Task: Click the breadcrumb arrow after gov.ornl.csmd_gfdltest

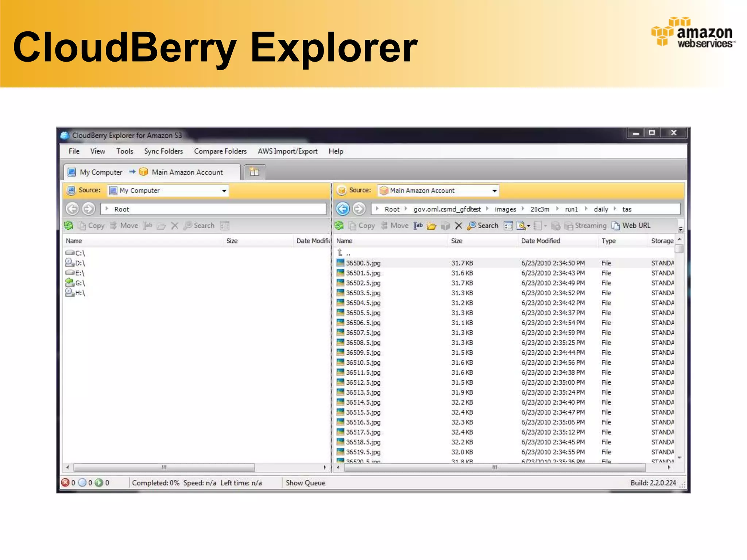Action: click(487, 209)
